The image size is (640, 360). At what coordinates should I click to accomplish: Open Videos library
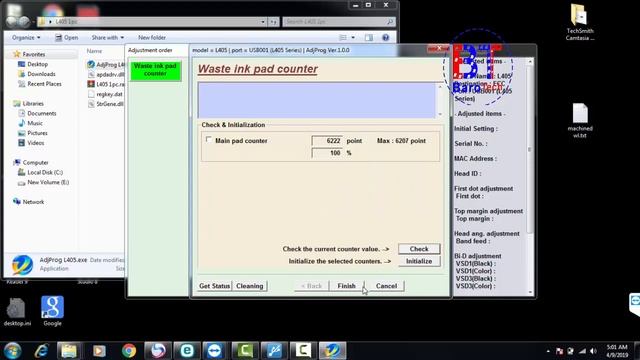[x=36, y=143]
